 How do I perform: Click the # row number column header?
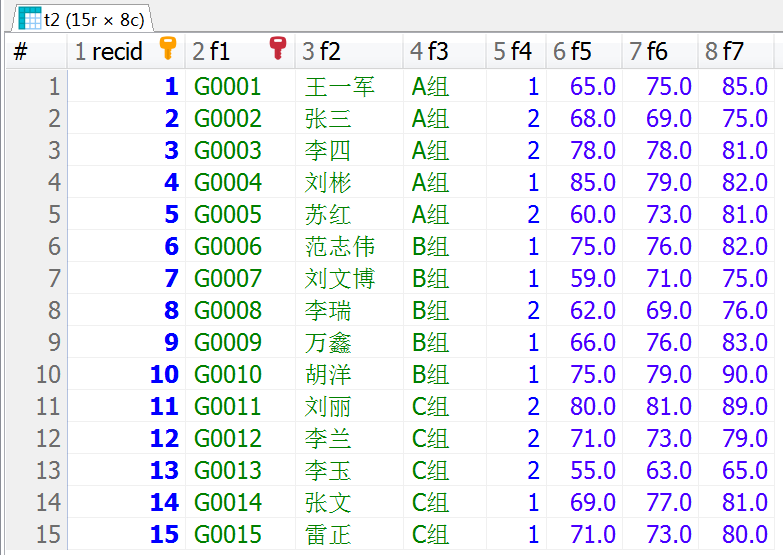20,52
